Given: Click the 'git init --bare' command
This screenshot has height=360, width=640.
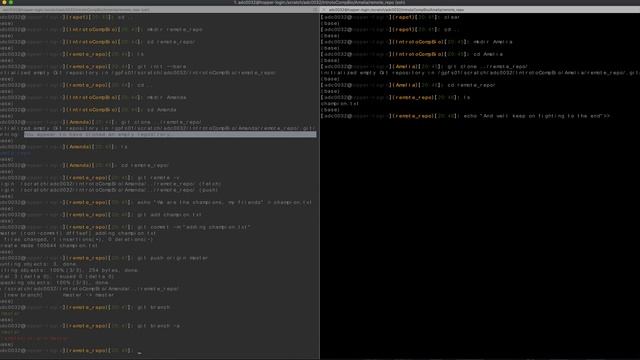Looking at the screenshot, I should [162, 67].
